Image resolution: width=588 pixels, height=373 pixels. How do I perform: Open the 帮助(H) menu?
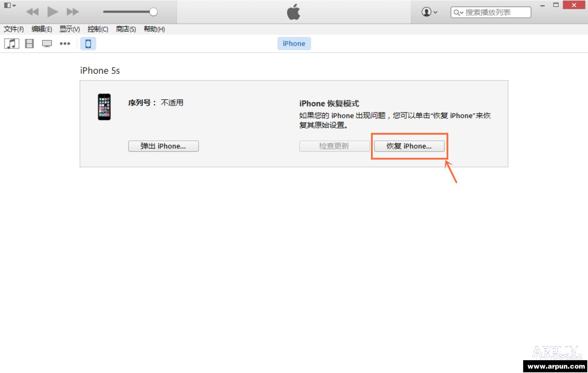pos(154,29)
